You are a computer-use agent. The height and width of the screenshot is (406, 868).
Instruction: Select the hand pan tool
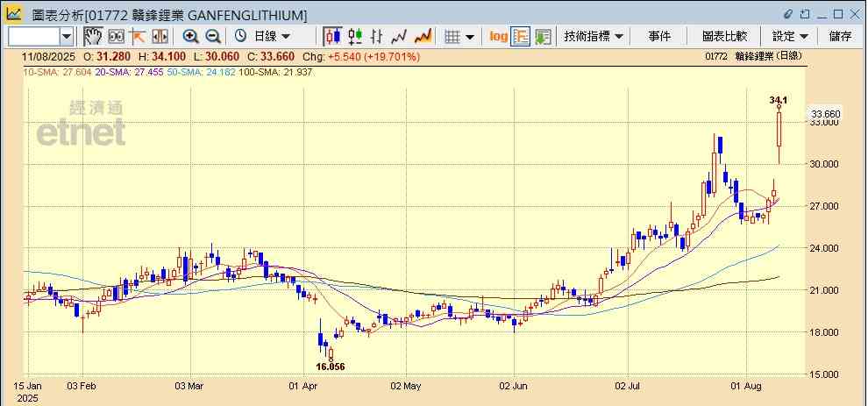coord(93,37)
